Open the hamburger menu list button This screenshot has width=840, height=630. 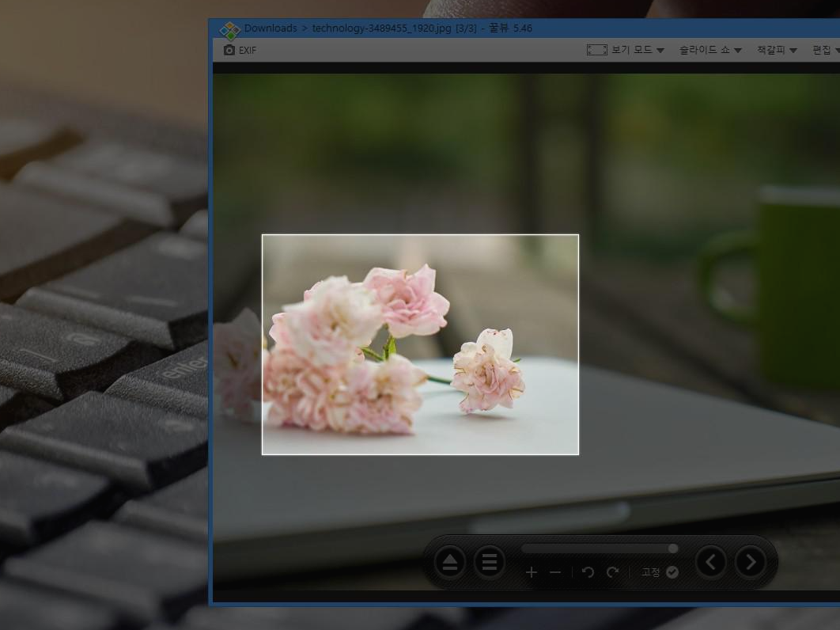pos(489,562)
